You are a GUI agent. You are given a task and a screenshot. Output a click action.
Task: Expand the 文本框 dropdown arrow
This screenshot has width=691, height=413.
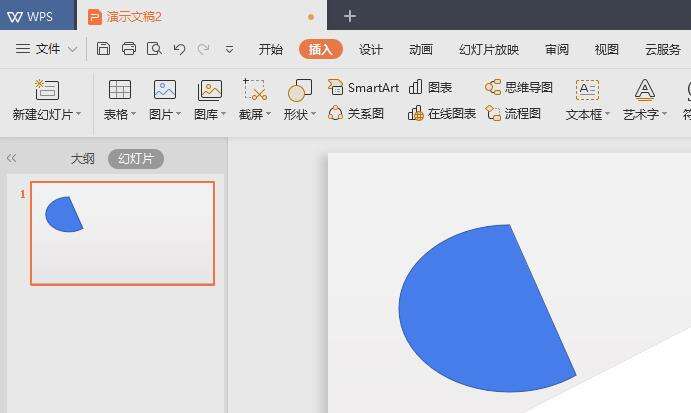[x=607, y=114]
